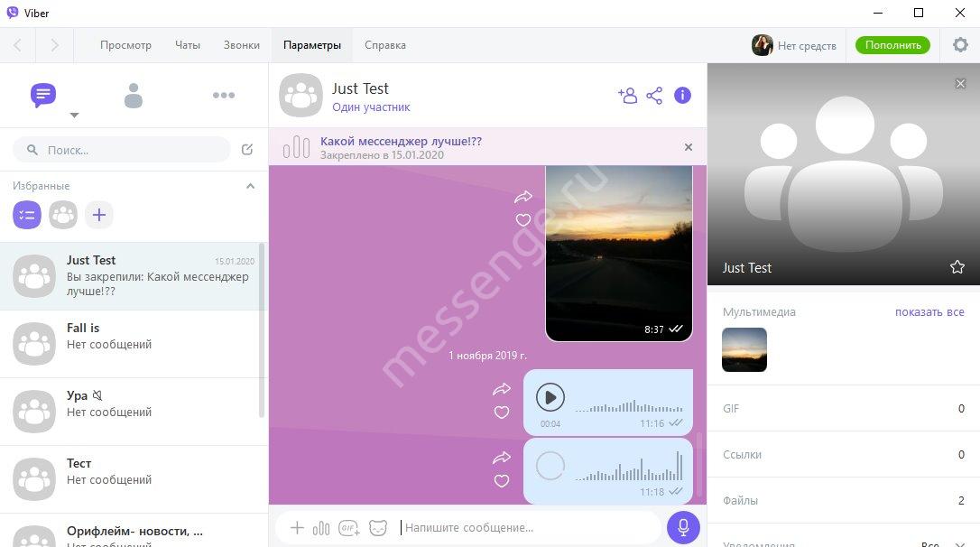Viewport: 980px width, 547px height.
Task: Open the Параметры menu
Action: point(312,45)
